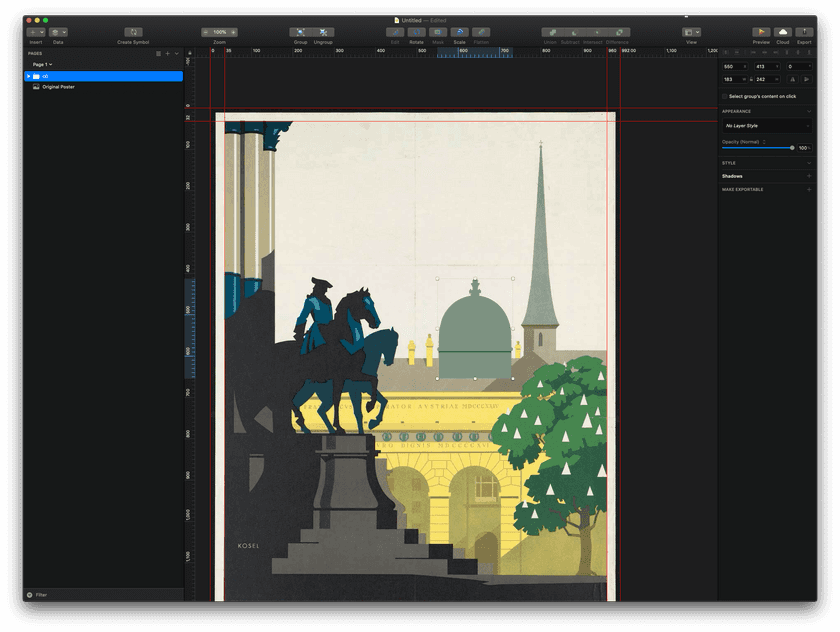Upload the document via the Cloud icon
The height and width of the screenshot is (632, 840).
[784, 31]
